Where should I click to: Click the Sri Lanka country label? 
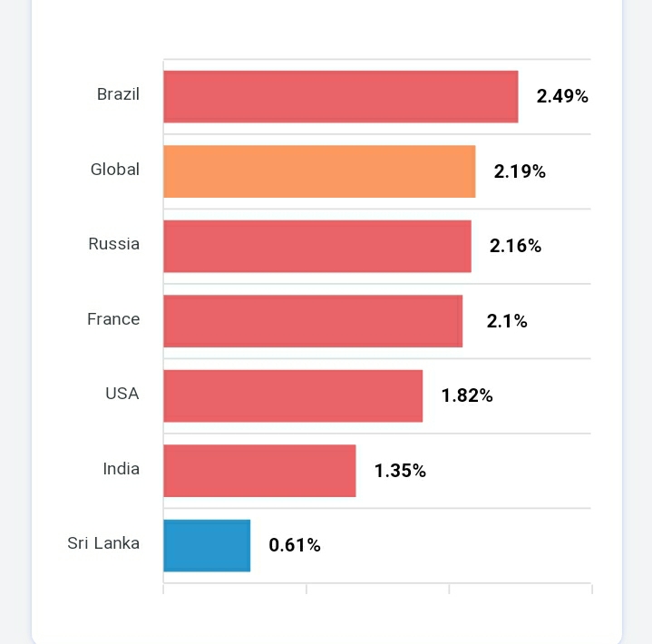[x=103, y=543]
